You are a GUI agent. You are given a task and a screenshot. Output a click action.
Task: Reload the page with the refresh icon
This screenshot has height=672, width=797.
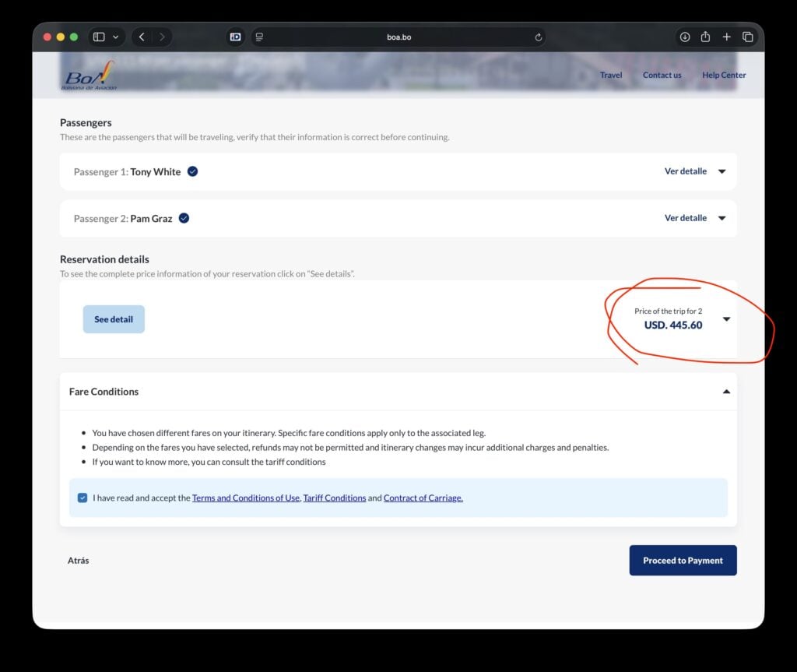[538, 37]
